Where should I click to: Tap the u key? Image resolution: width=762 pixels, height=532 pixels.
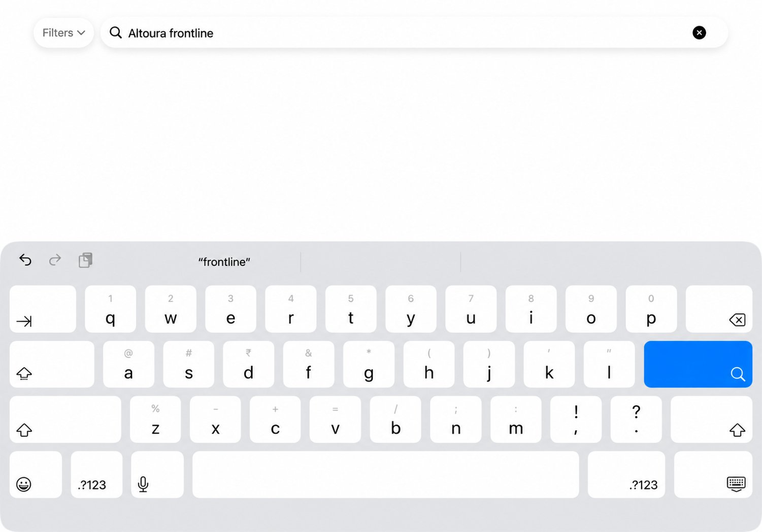[471, 309]
